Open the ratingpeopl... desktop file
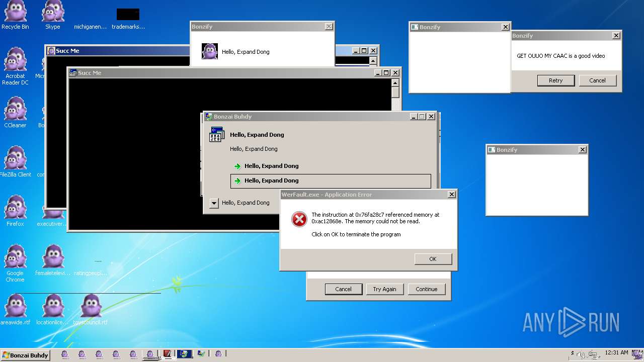Screen dimensions: 644x362 coord(91,267)
